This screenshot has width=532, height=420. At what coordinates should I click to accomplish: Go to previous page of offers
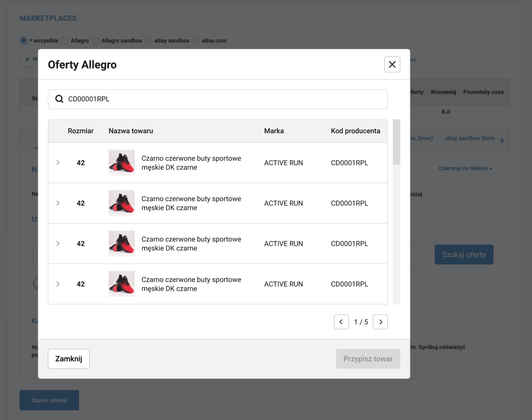(x=341, y=322)
